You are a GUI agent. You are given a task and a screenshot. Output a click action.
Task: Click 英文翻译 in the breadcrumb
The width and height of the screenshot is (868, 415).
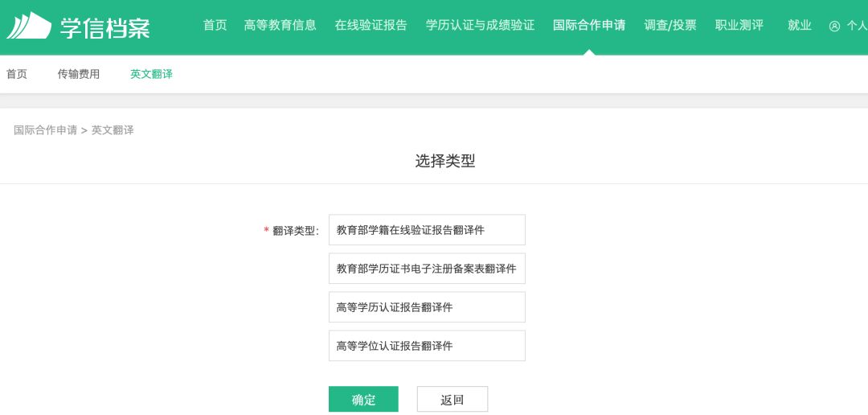tap(113, 131)
